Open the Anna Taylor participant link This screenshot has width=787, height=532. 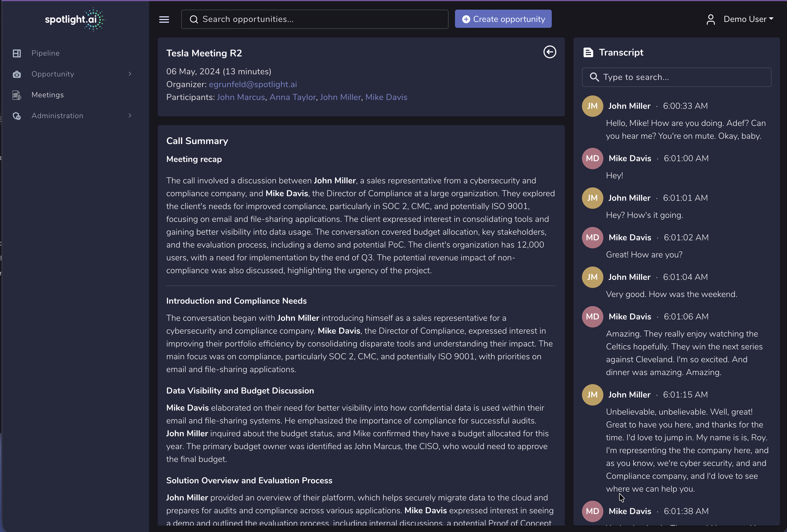point(292,97)
